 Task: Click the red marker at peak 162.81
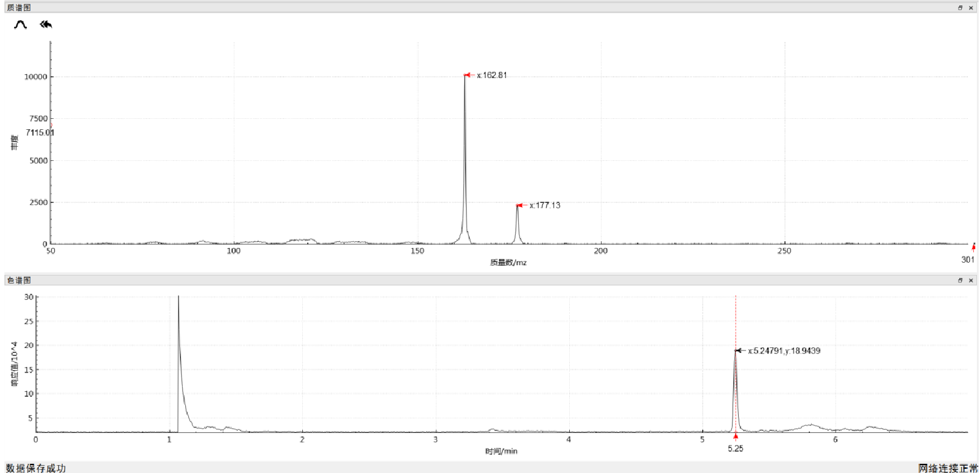tap(467, 75)
